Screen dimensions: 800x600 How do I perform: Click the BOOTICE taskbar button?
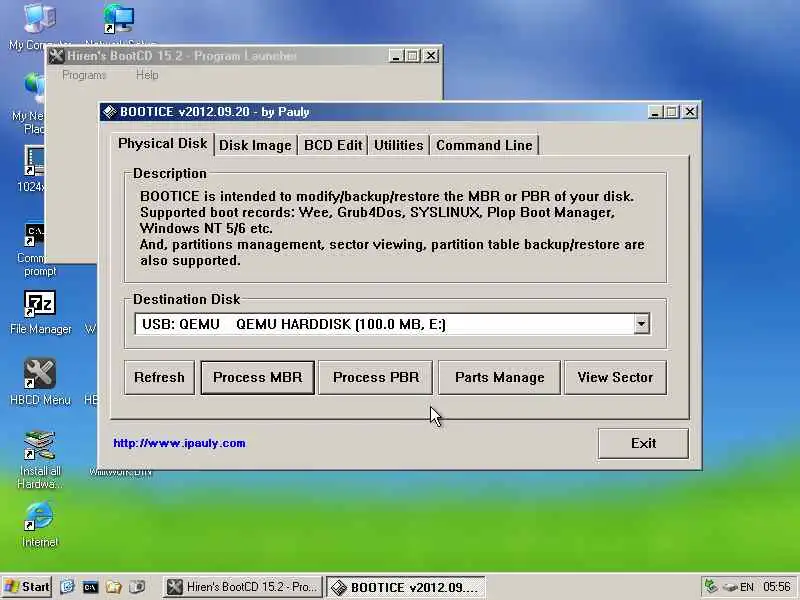(405, 587)
